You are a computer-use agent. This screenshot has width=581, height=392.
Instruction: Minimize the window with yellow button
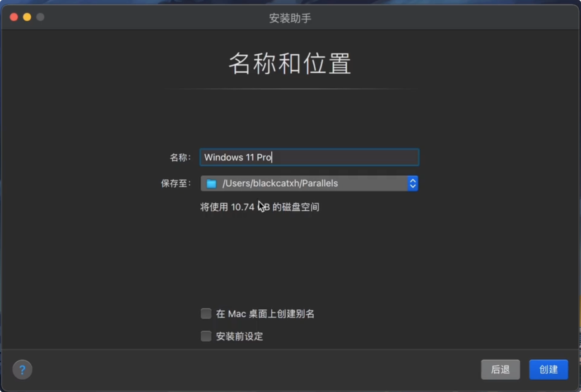coord(27,17)
